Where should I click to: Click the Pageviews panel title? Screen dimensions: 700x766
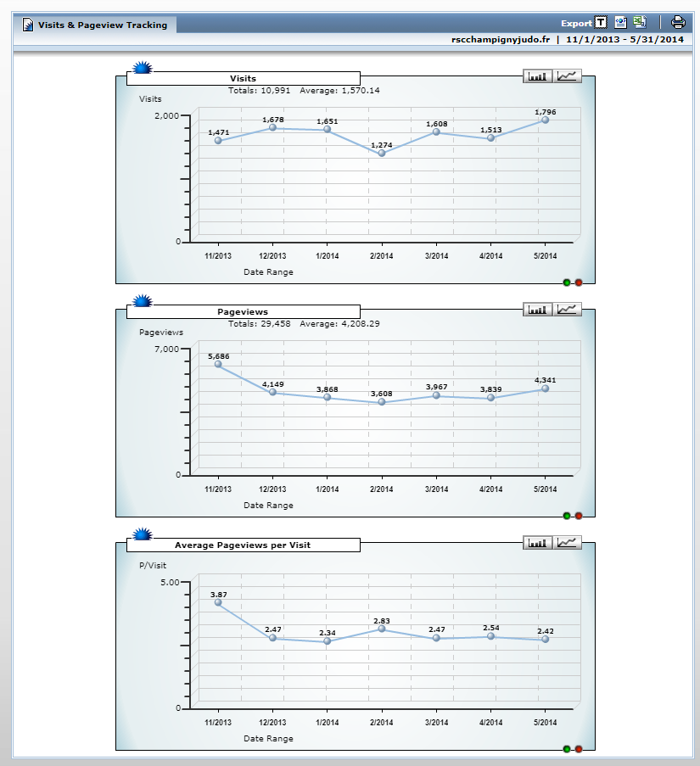[243, 311]
